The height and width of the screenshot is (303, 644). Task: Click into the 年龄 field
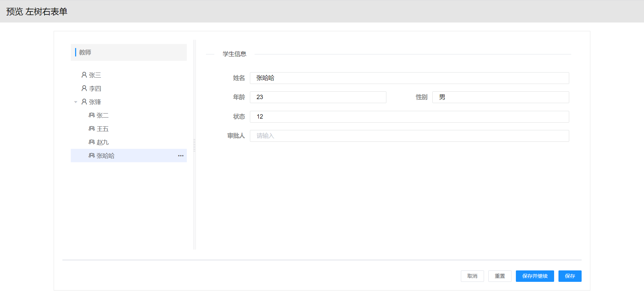click(x=318, y=97)
